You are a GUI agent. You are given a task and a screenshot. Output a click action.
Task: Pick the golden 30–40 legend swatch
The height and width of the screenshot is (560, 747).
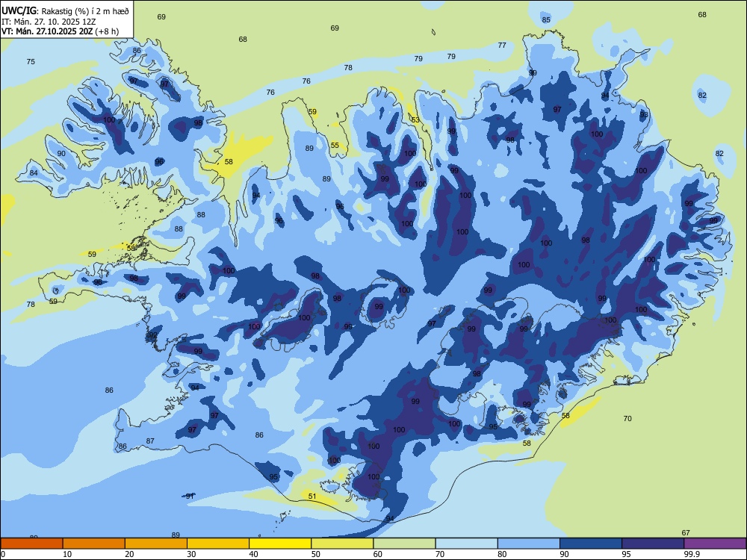pos(218,544)
